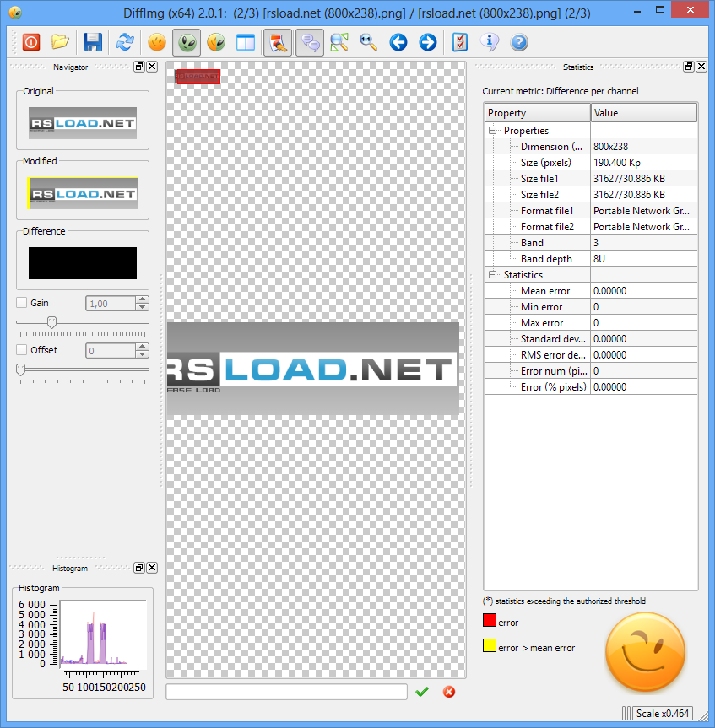Confirm comment with green checkmark
The width and height of the screenshot is (715, 728).
pyautogui.click(x=422, y=692)
